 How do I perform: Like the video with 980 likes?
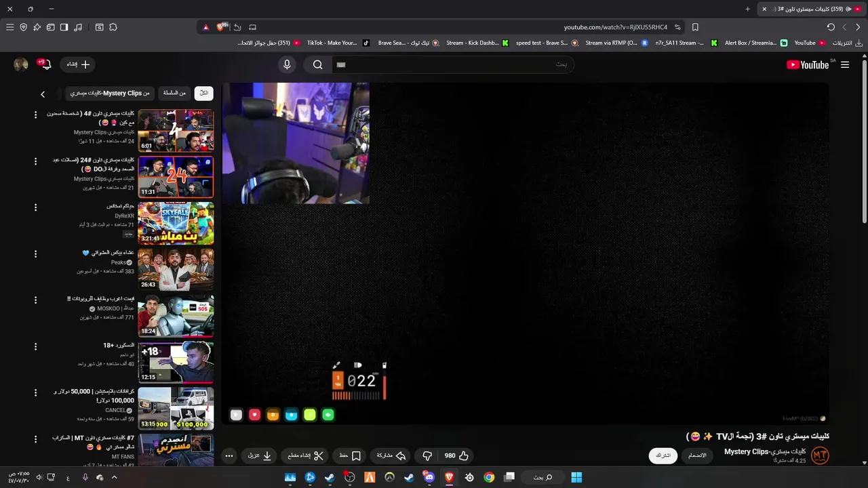[x=456, y=455]
